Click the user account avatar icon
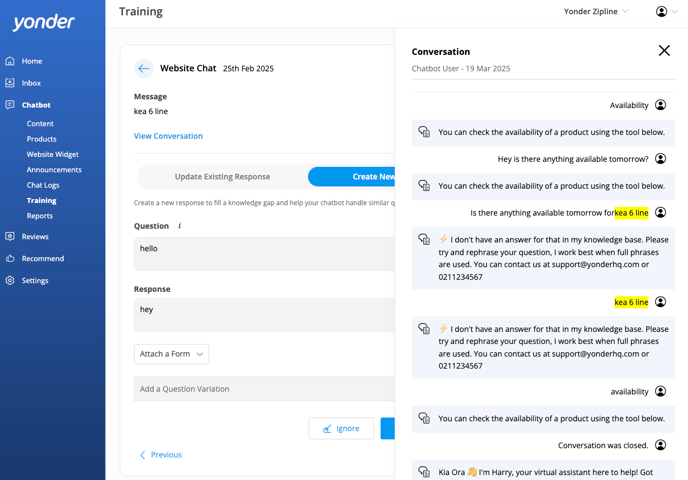The image size is (688, 480). tap(661, 12)
